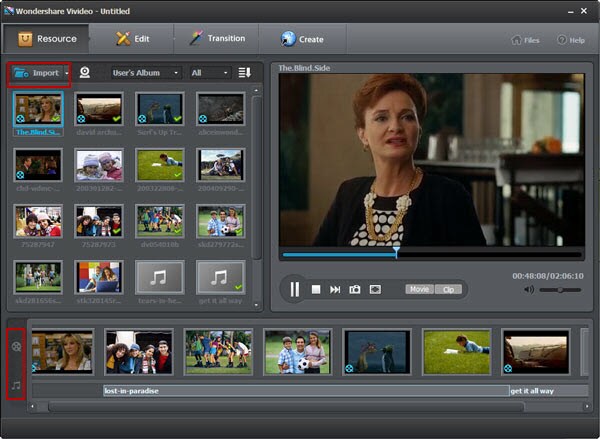Select the 200322808 photo thumbnail
The width and height of the screenshot is (600, 439).
point(160,165)
